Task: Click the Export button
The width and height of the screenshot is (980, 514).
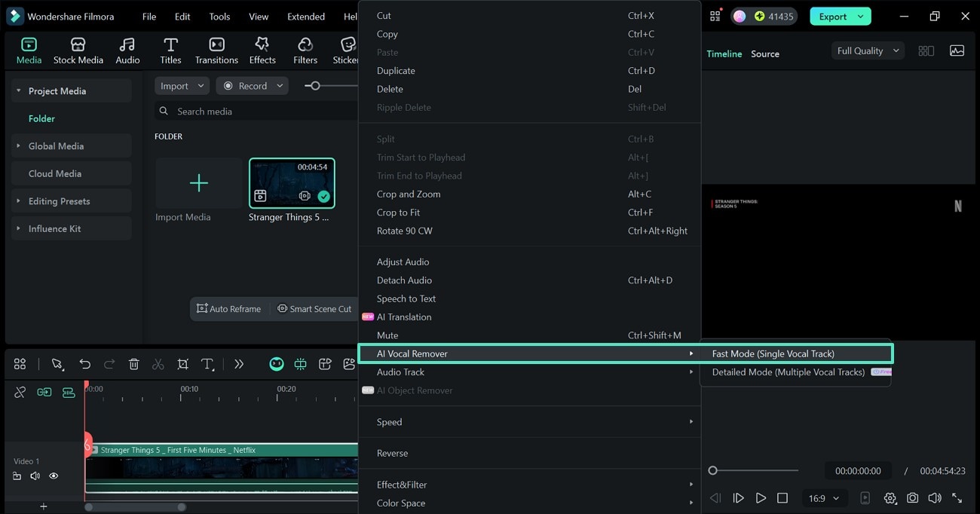Action: point(835,15)
